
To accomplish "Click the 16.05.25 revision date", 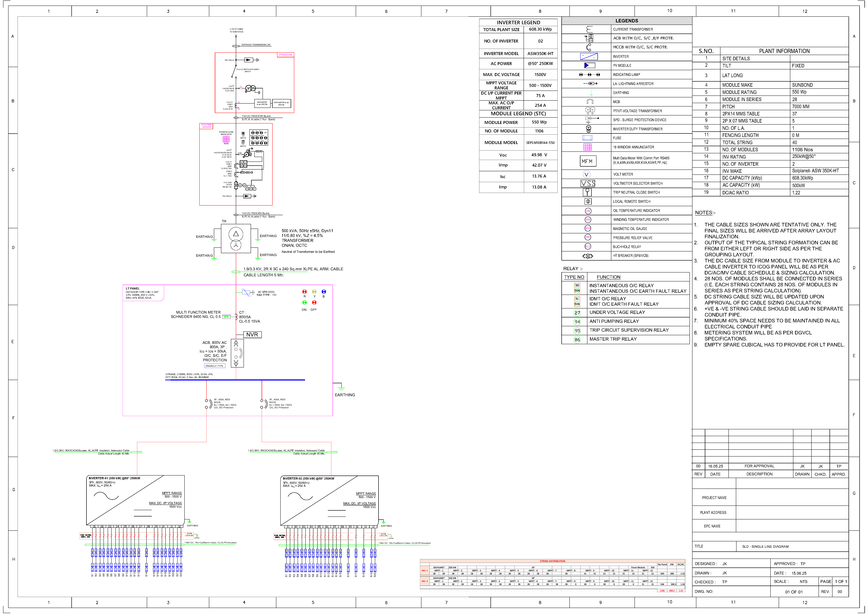I will click(x=715, y=466).
